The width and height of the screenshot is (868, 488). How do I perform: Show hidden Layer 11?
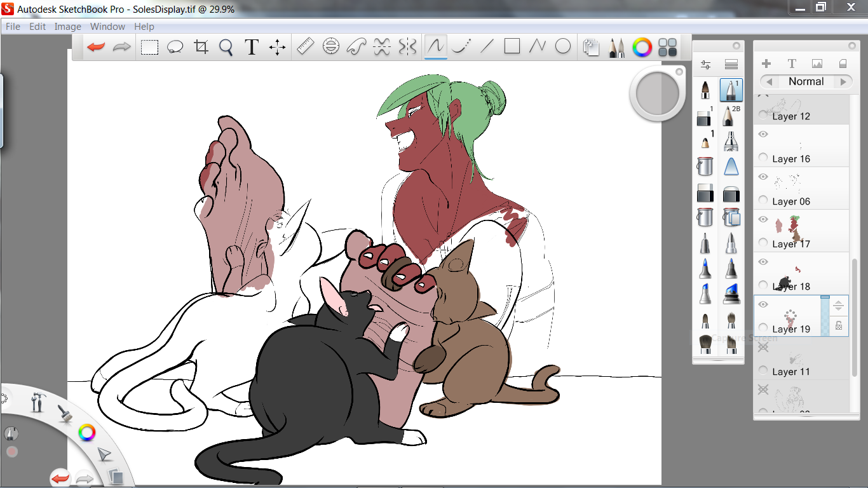pyautogui.click(x=763, y=347)
